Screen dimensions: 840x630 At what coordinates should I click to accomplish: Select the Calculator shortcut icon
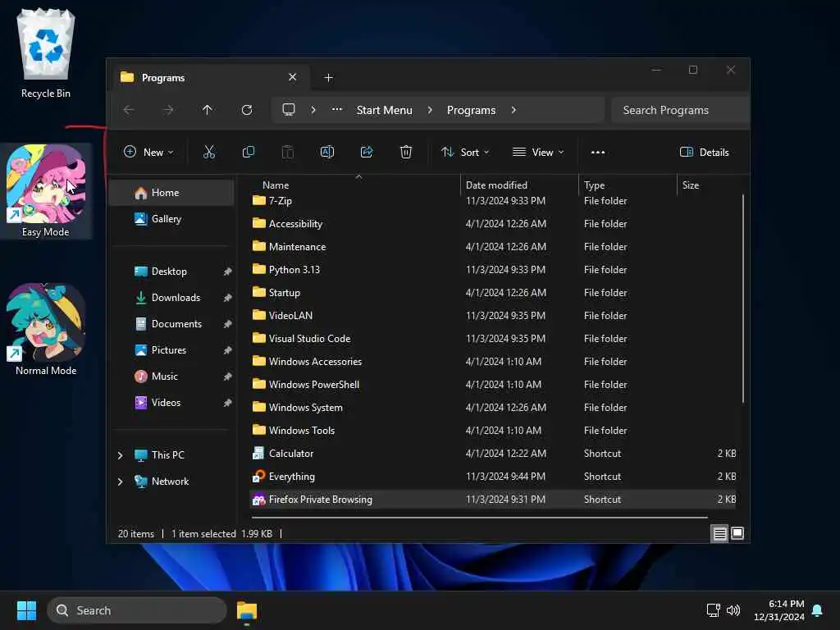point(258,453)
